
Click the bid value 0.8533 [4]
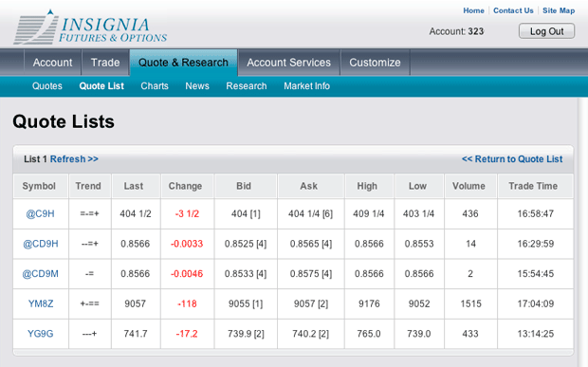click(x=246, y=274)
